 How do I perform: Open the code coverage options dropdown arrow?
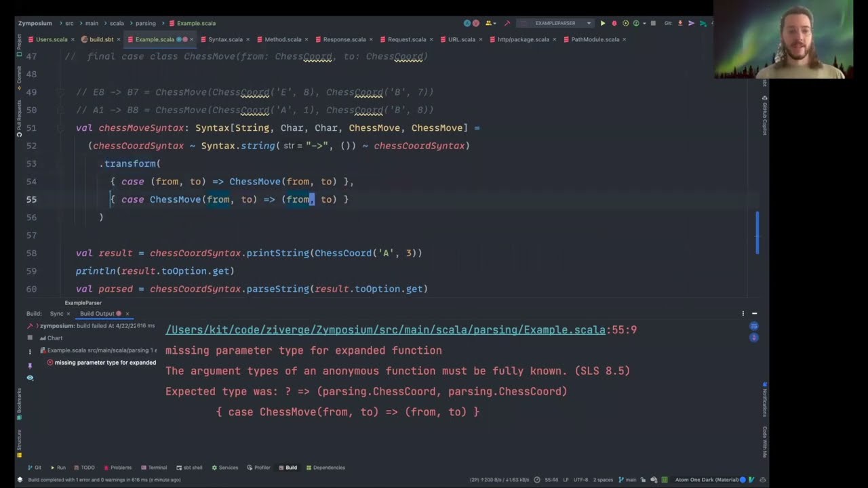[x=644, y=22]
